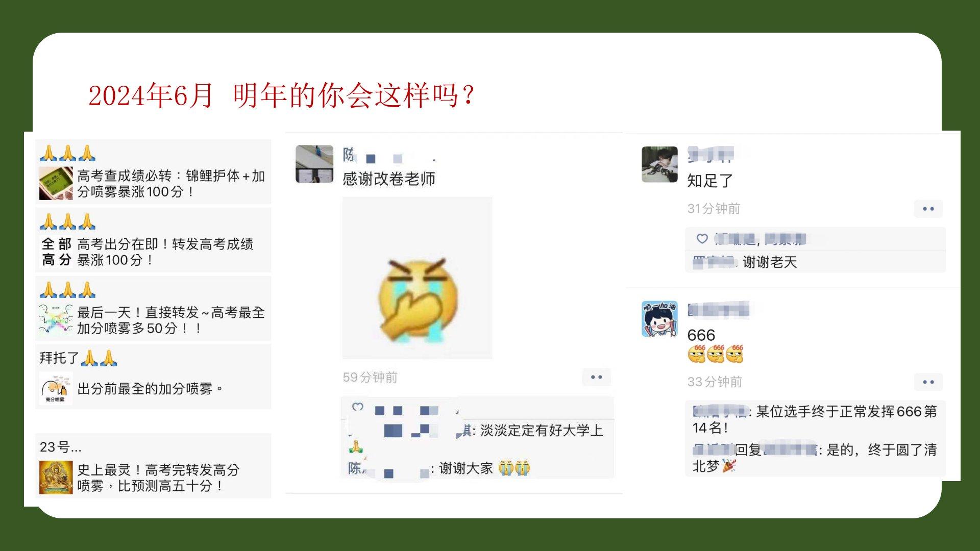Open the more options button beside 59分钟前
This screenshot has height=551, width=980.
coord(596,377)
